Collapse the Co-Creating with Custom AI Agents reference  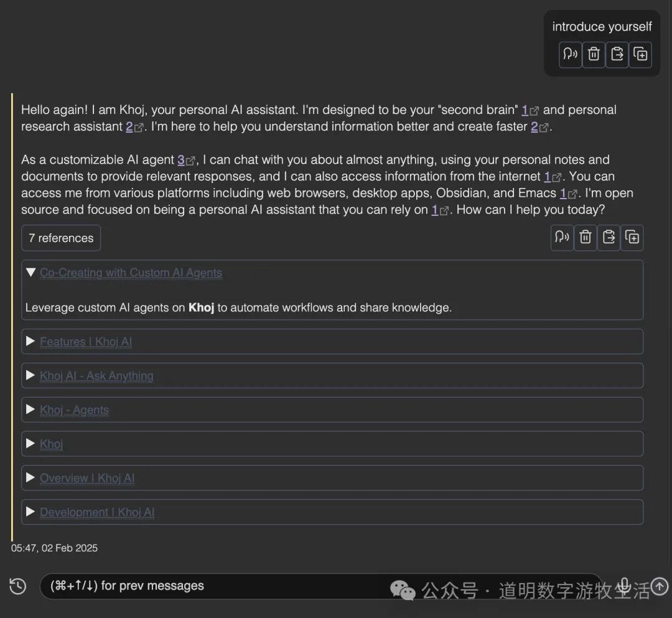pyautogui.click(x=30, y=272)
